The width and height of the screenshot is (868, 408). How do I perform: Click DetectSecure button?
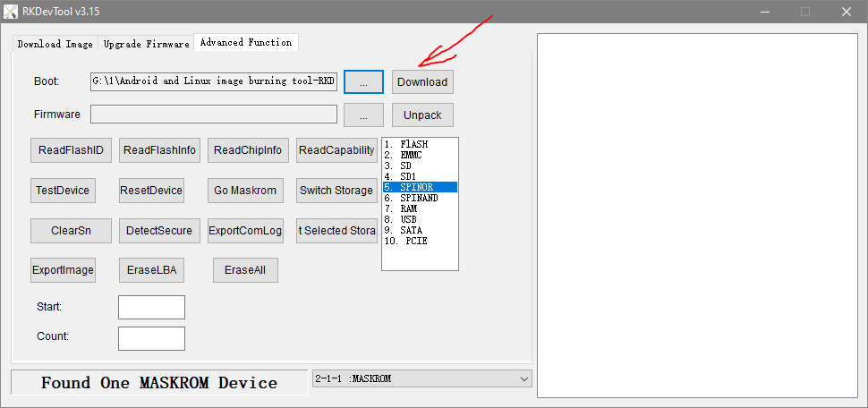[159, 231]
